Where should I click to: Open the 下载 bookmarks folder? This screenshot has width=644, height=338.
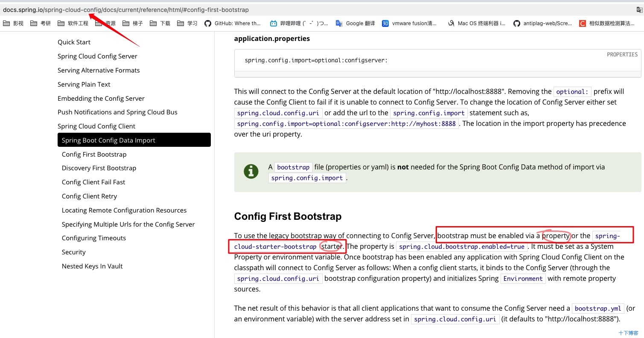[160, 23]
